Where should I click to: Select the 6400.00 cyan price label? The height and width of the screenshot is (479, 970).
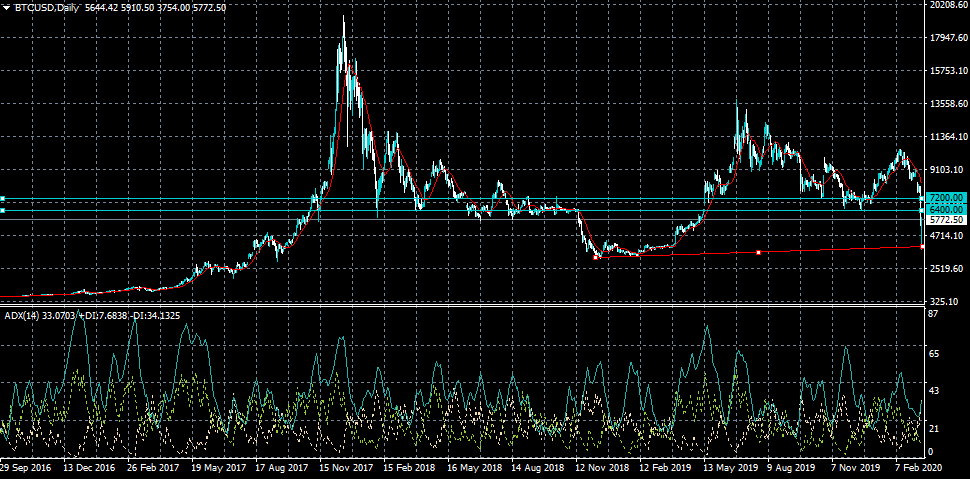point(946,210)
